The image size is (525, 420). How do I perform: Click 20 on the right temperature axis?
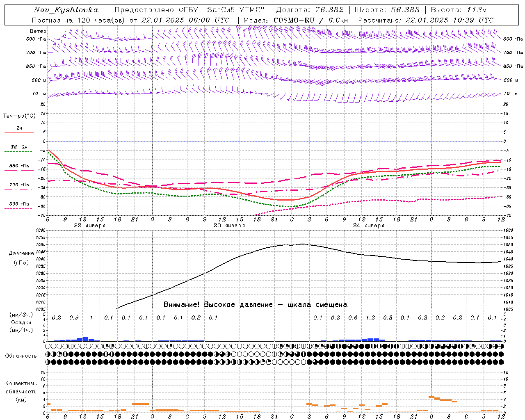tap(506, 104)
